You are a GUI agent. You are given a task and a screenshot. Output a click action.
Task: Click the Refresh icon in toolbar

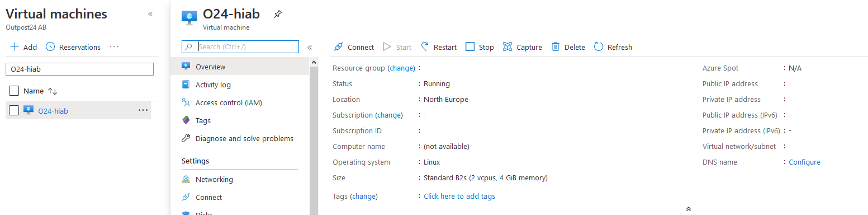click(x=599, y=47)
